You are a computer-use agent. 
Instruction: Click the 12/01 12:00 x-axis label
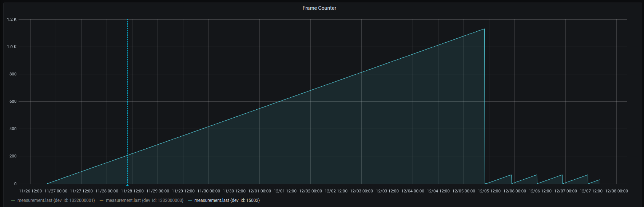pos(285,191)
